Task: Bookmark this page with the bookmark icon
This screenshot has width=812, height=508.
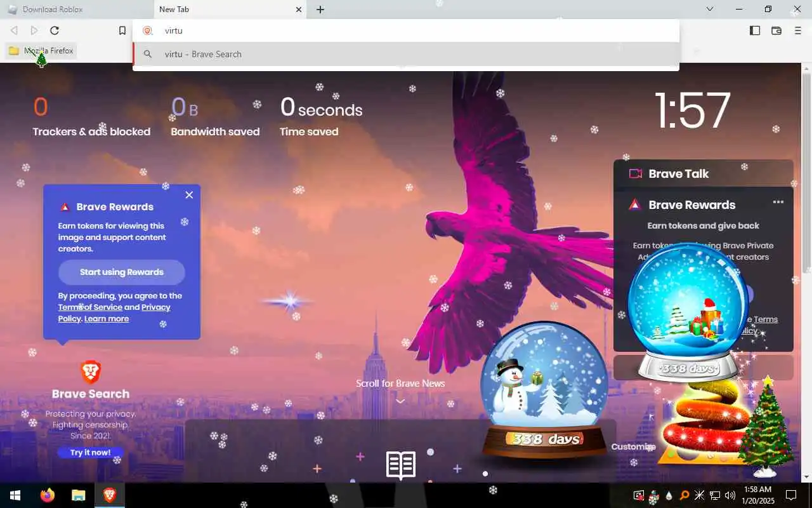Action: click(122, 30)
